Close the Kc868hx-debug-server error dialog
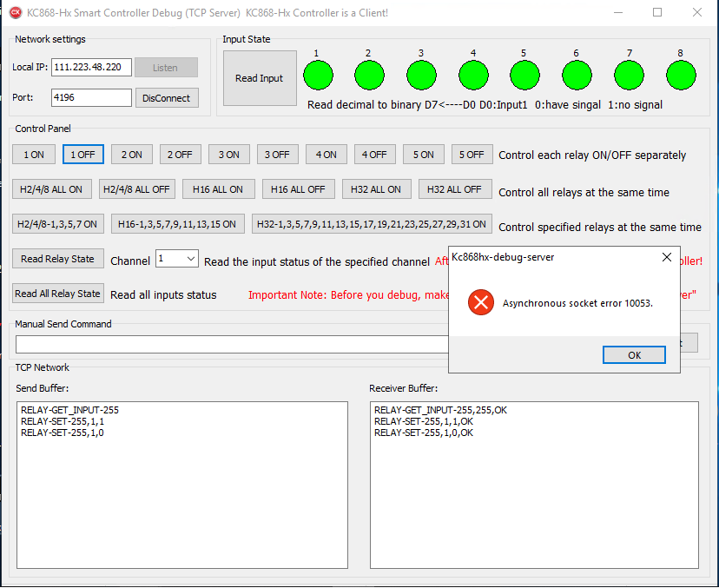The height and width of the screenshot is (588, 719). (667, 257)
